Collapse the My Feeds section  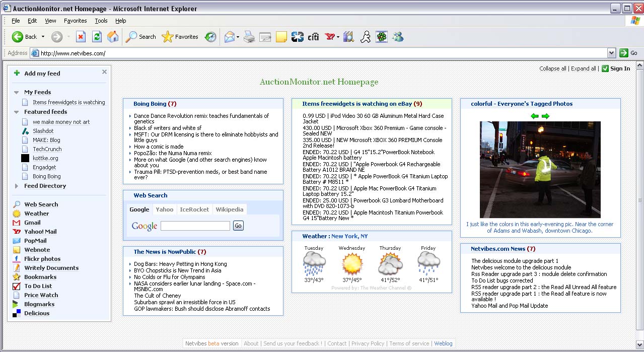coord(17,92)
